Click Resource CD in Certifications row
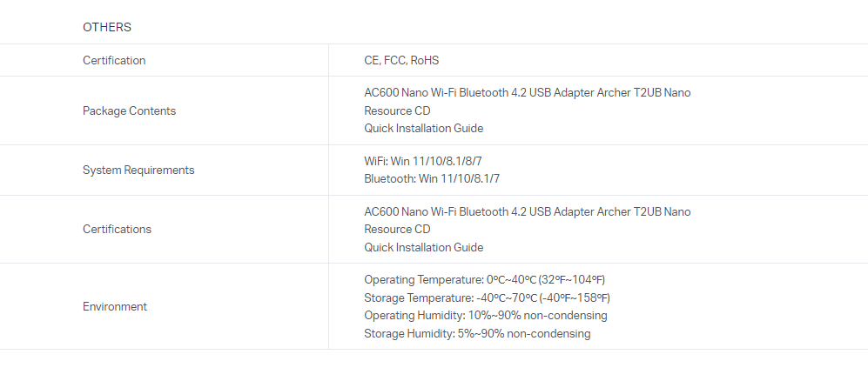This screenshot has height=381, width=868. pyautogui.click(x=397, y=229)
